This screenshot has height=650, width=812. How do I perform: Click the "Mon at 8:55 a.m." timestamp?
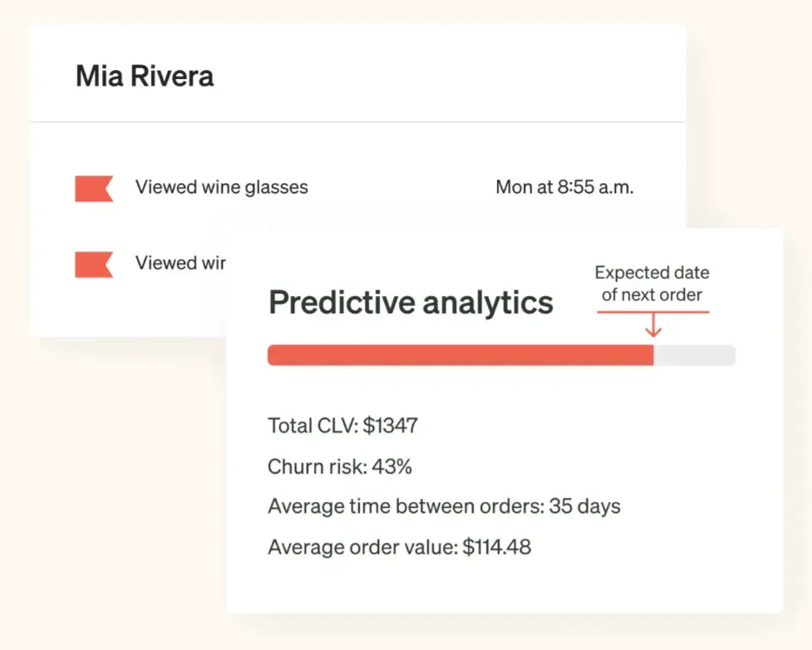click(564, 188)
